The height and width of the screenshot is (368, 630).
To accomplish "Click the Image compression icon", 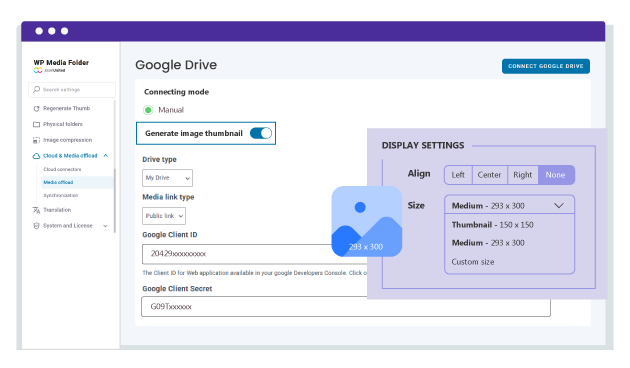I will (36, 140).
